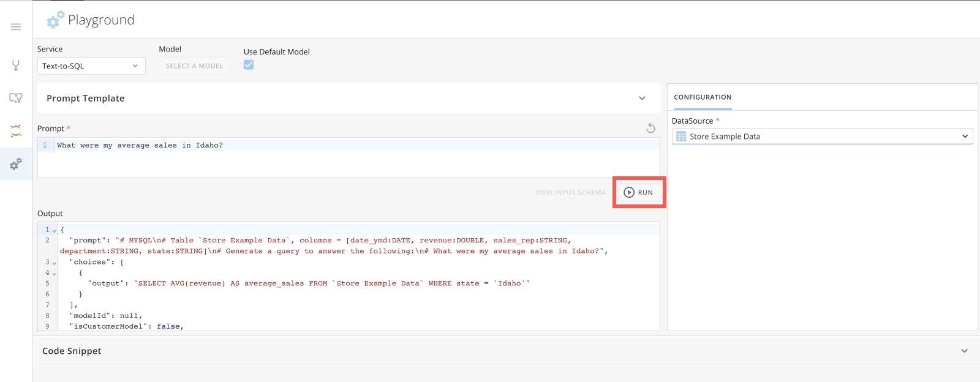Image resolution: width=980 pixels, height=382 pixels.
Task: Click View Input Schema
Action: click(570, 192)
